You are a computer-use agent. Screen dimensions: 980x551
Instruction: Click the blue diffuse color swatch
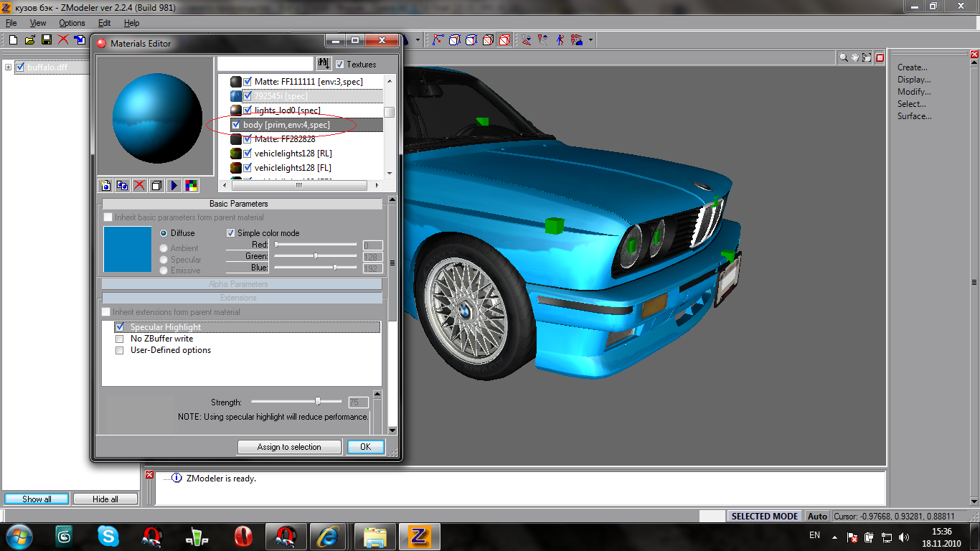[128, 249]
